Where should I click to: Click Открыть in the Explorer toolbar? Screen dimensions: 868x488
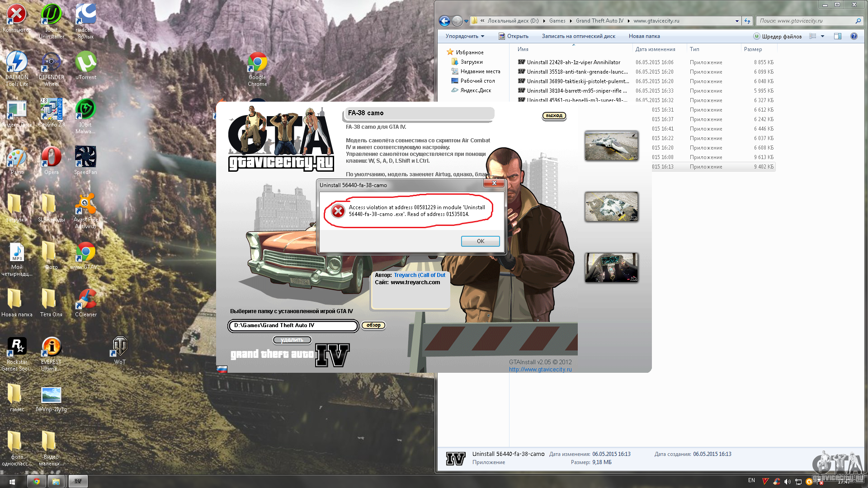click(x=514, y=36)
